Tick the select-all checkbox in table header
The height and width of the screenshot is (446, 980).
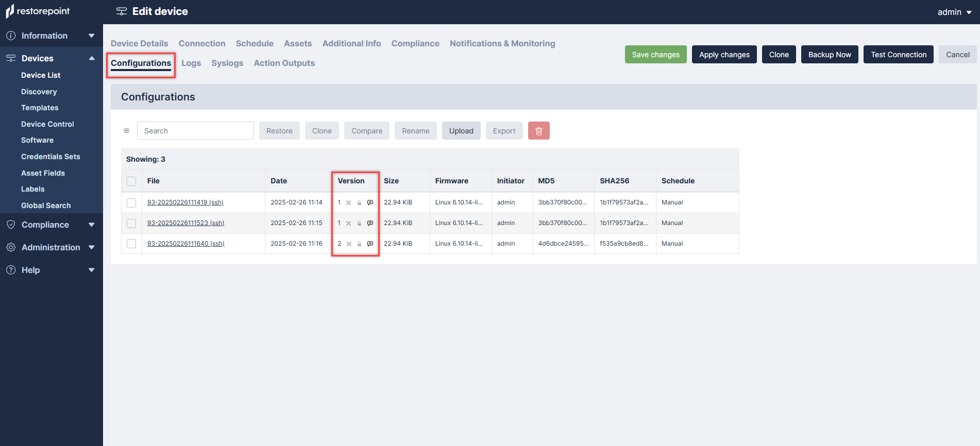click(x=131, y=181)
